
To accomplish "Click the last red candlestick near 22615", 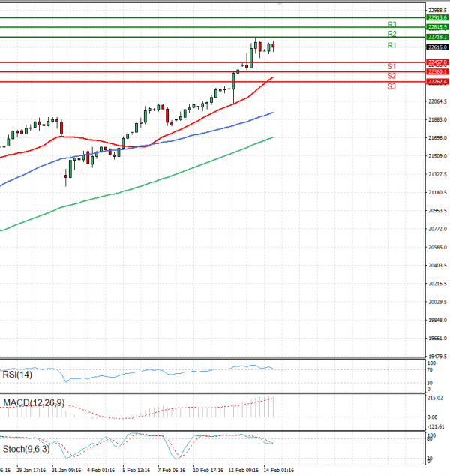I will (x=273, y=46).
